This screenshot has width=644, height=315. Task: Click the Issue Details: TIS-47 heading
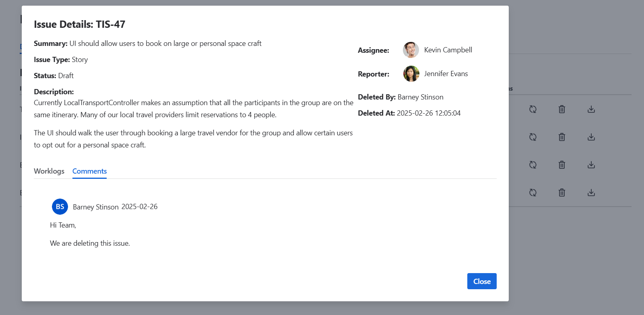80,25
